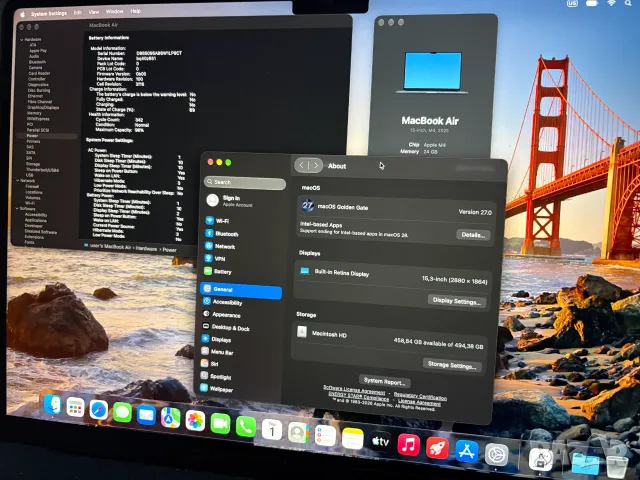Viewport: 640px width, 480px height.
Task: Click the Display Settings... button
Action: tap(456, 301)
